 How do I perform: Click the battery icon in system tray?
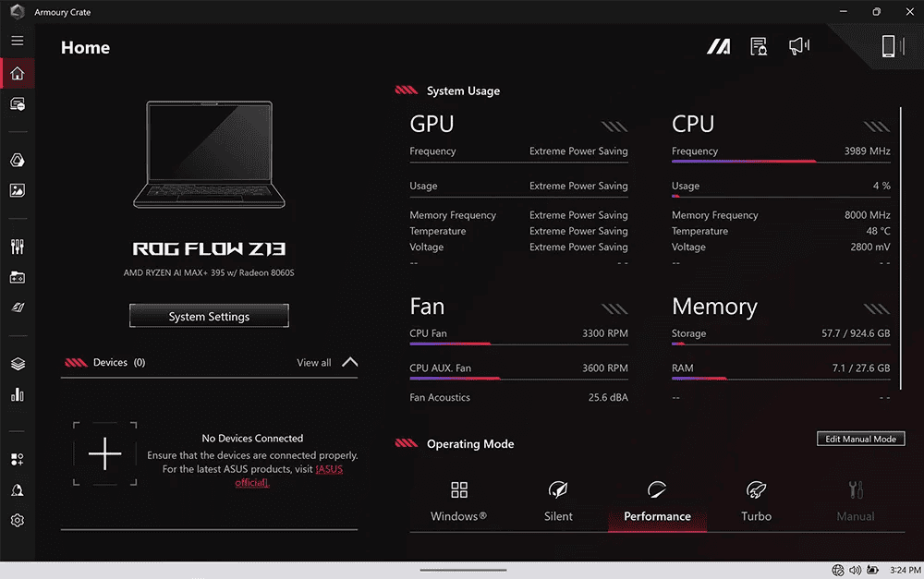pyautogui.click(x=873, y=570)
